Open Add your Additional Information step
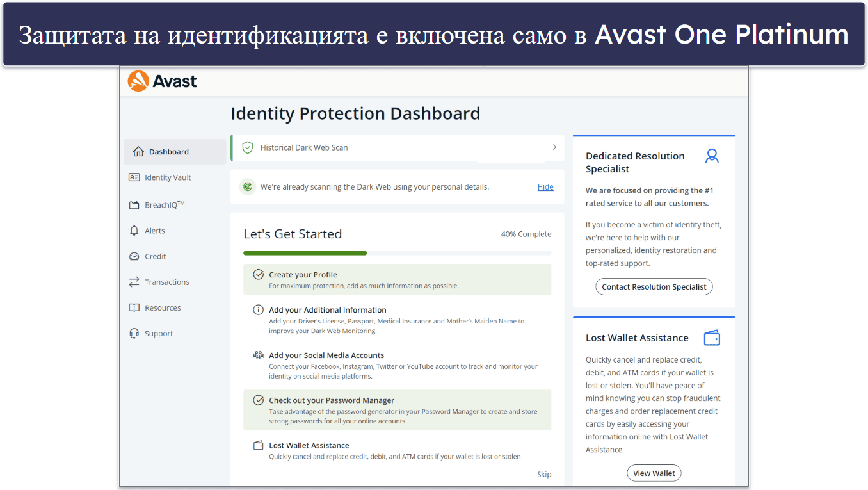This screenshot has height=490, width=868. pyautogui.click(x=397, y=320)
